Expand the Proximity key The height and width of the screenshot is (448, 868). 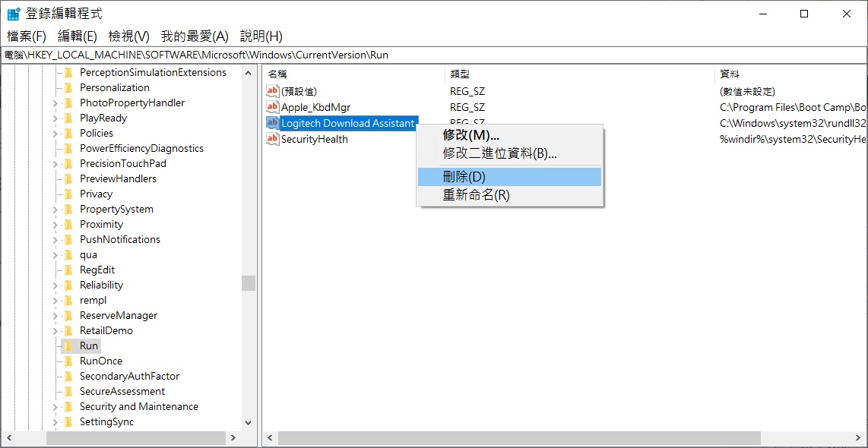click(55, 225)
